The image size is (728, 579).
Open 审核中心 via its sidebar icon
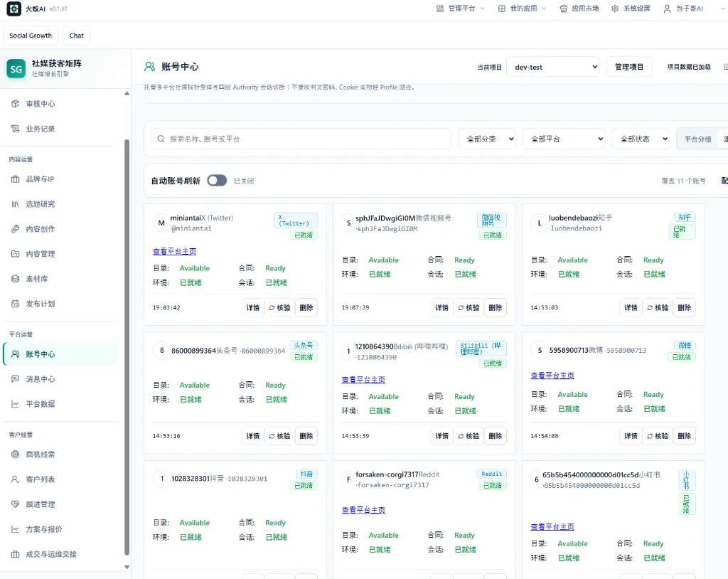(x=16, y=104)
